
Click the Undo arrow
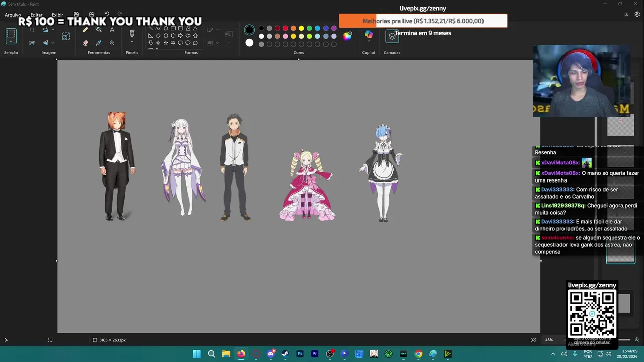(x=107, y=15)
